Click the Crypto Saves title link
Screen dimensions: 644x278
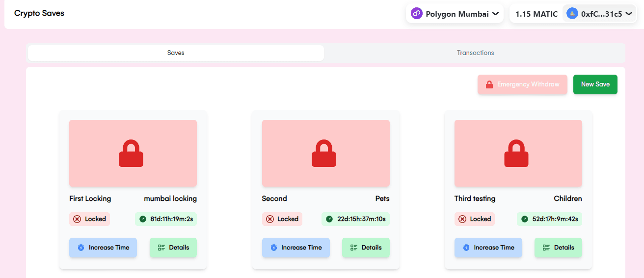tap(39, 13)
